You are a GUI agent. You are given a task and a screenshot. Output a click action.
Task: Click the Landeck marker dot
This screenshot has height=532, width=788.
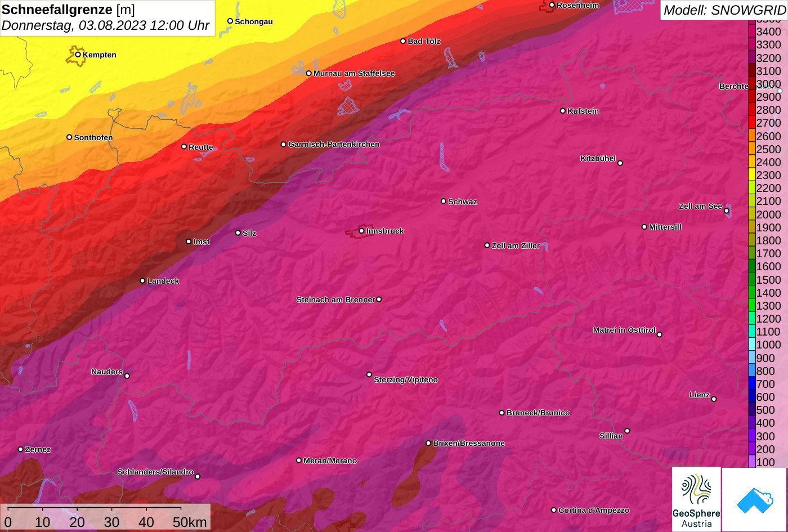142,281
